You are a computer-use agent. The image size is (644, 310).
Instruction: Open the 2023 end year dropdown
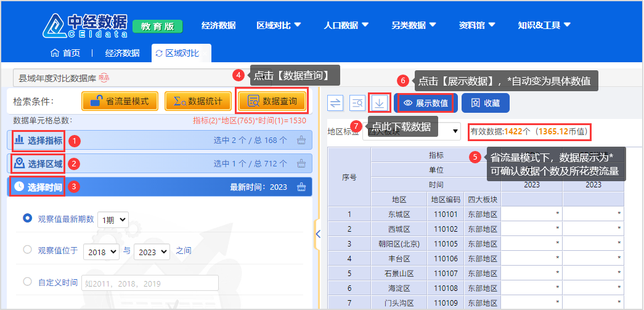[153, 251]
